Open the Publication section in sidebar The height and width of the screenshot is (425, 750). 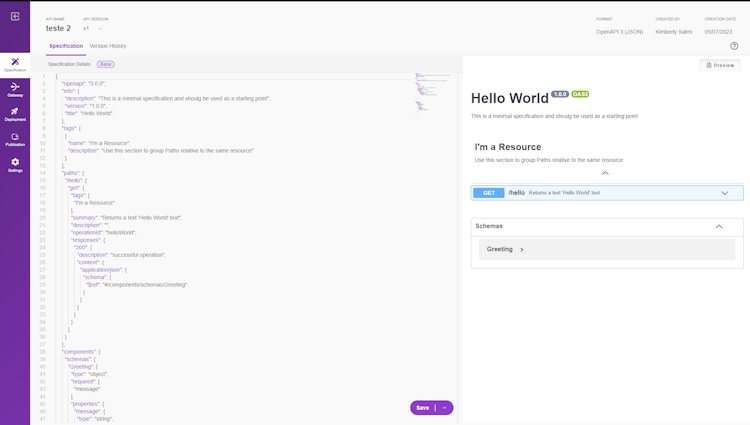coord(15,140)
